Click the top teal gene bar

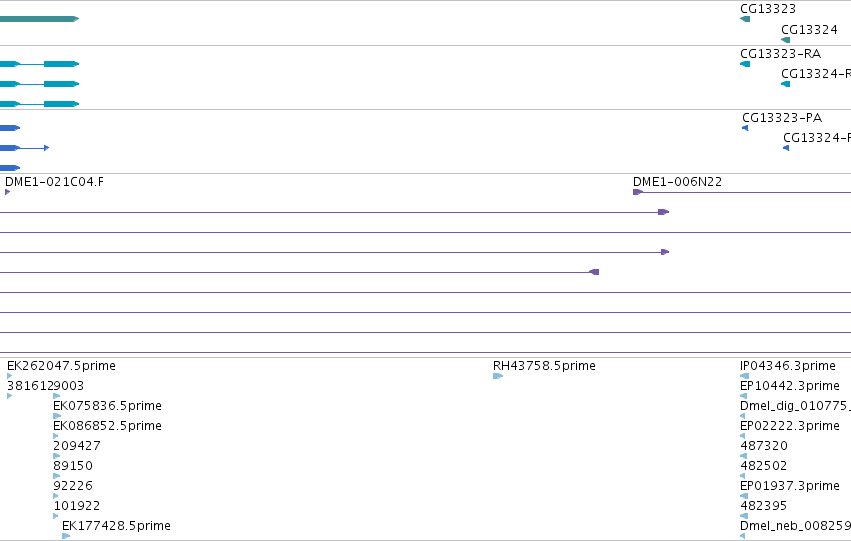(39, 19)
